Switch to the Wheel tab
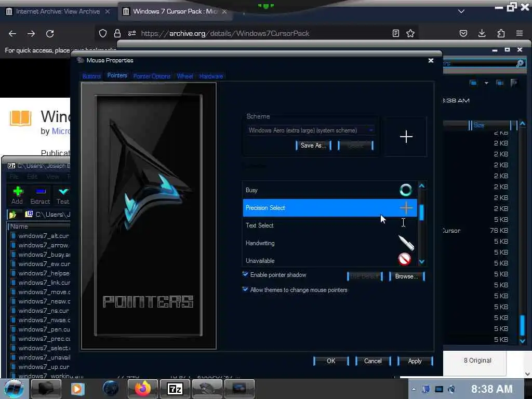The image size is (532, 399). pos(185,76)
